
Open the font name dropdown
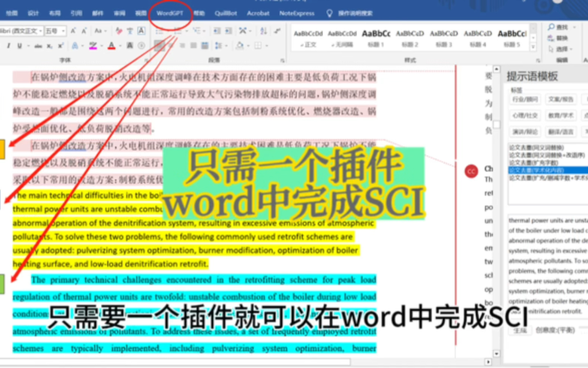tap(40, 31)
